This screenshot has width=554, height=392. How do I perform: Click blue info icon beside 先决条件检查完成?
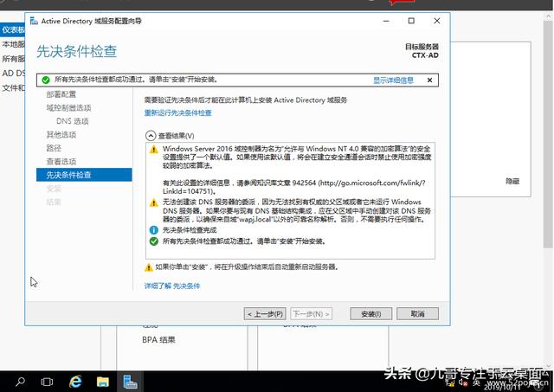[x=154, y=230]
